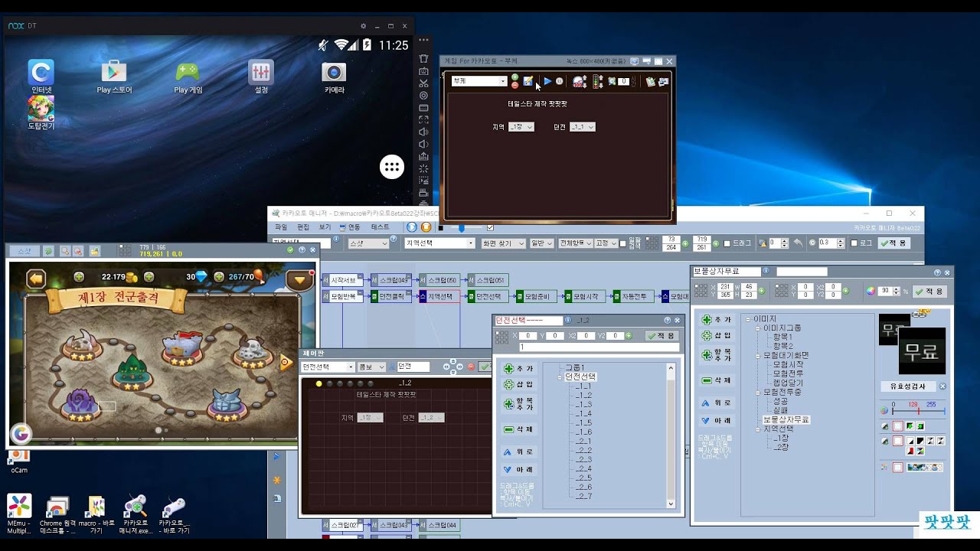Collapse the 이미지그룹 tree node
Image resolution: width=980 pixels, height=551 pixels.
(757, 328)
